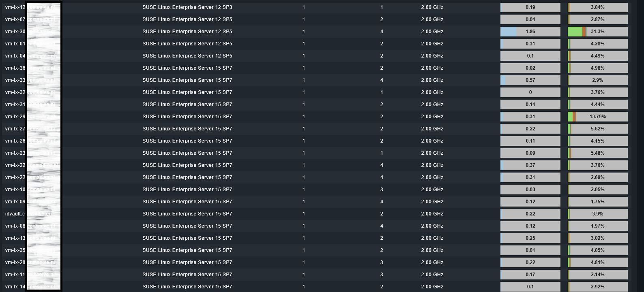Open the vm-lx-29 host link

(15, 117)
